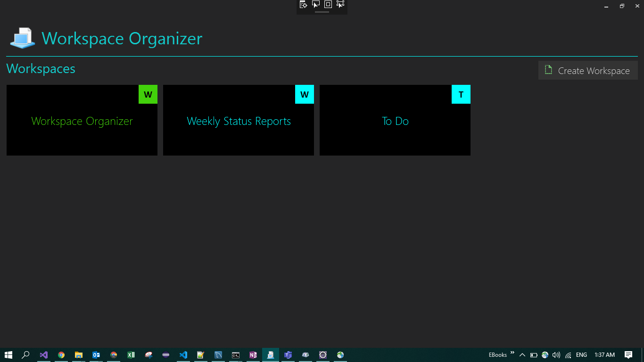Open Excel from the taskbar
Screen dimensions: 644x362
[131, 355]
